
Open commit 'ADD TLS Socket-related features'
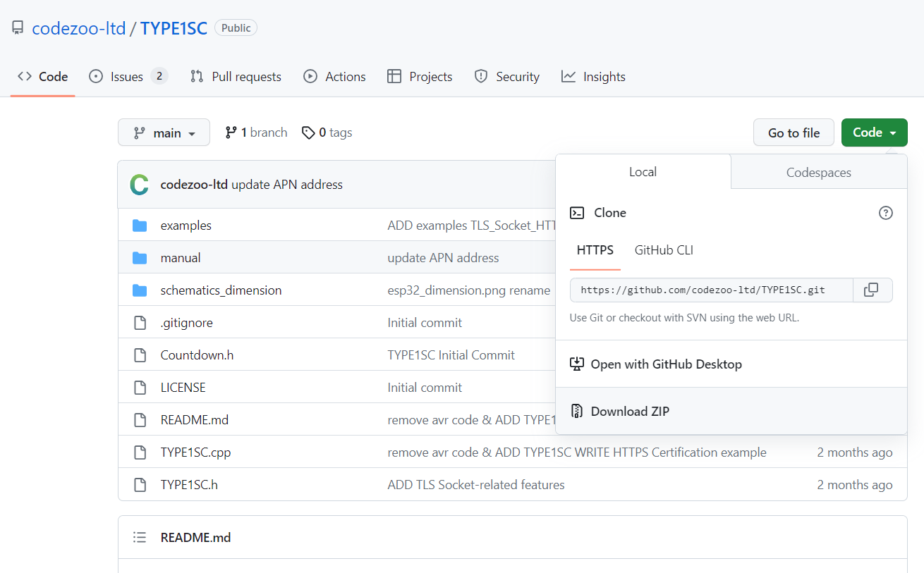tap(476, 485)
